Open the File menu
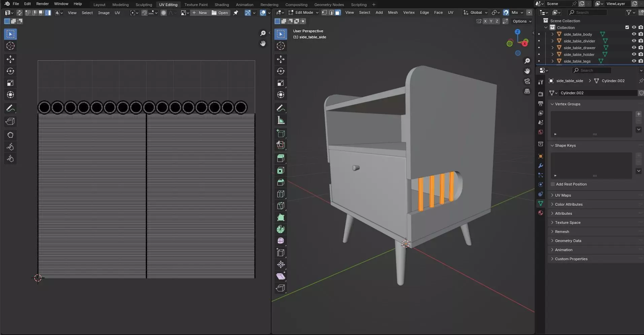This screenshot has height=335, width=644. 16,4
